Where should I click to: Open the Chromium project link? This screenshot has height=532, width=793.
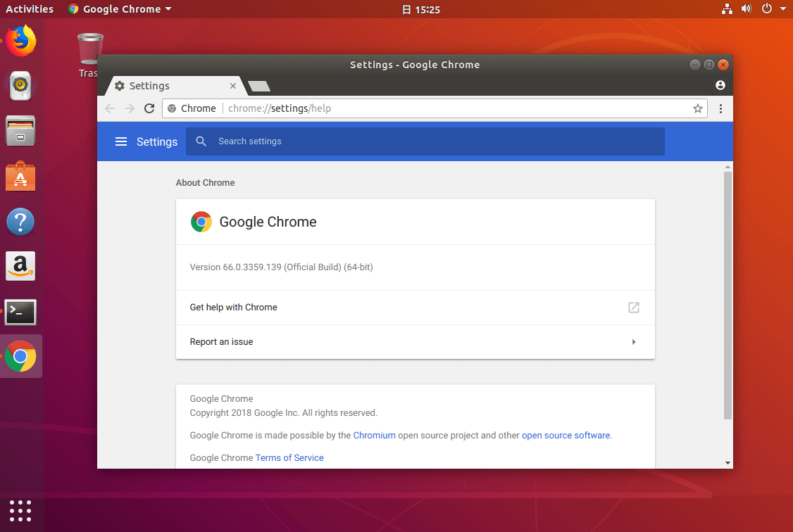[374, 436]
